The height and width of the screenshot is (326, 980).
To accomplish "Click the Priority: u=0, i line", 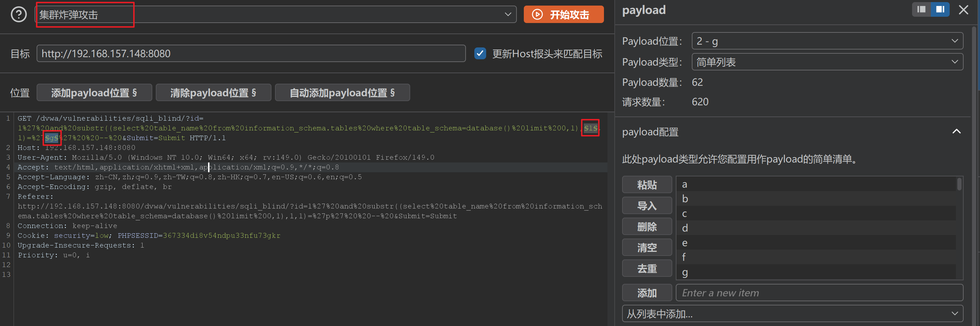I will (54, 255).
